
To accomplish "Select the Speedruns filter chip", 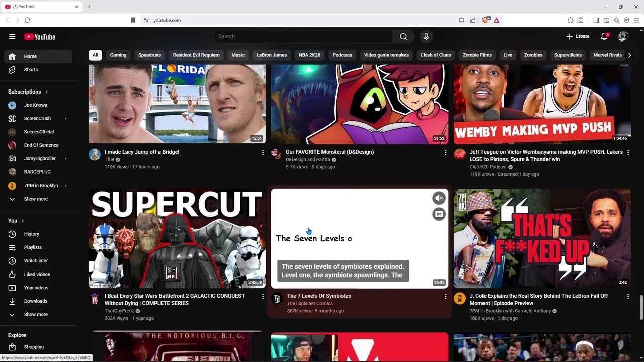I will click(x=149, y=55).
